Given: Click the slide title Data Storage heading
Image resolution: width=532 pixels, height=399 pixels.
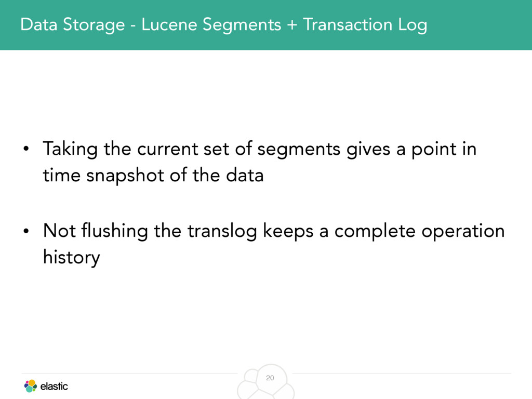Looking at the screenshot, I should point(223,25).
